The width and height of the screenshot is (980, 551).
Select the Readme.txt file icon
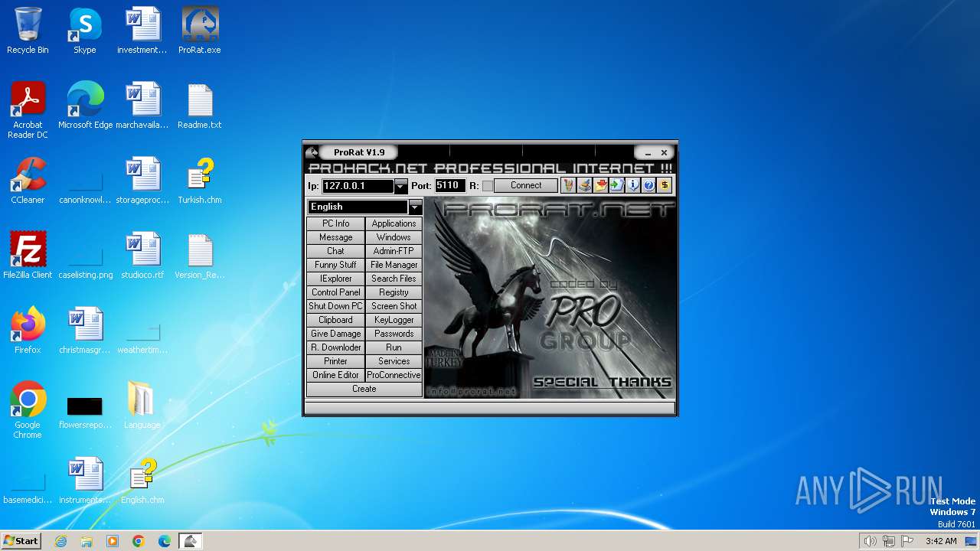(x=200, y=106)
